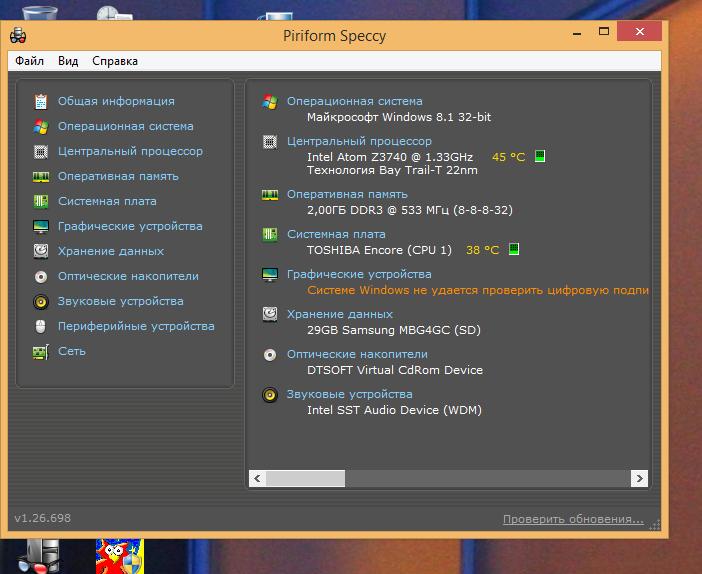Click the Intel Atom Z3740 @ 1.33GHz text
Image resolution: width=702 pixels, height=574 pixels.
point(390,157)
